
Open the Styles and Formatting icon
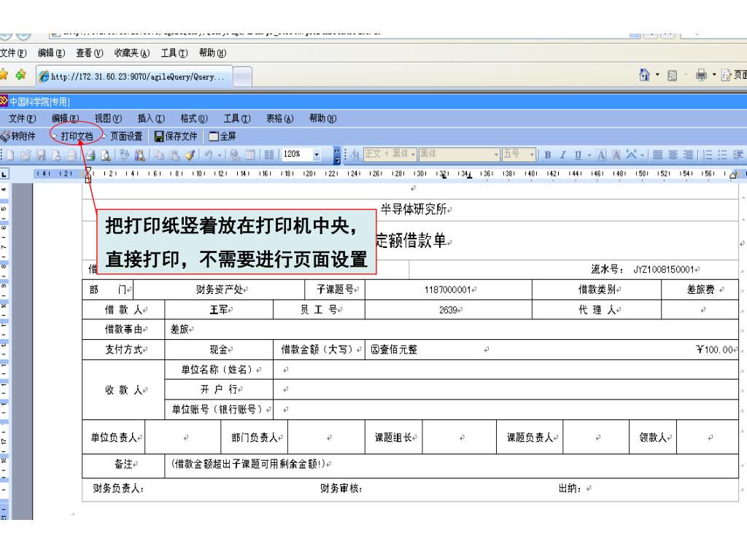point(355,155)
